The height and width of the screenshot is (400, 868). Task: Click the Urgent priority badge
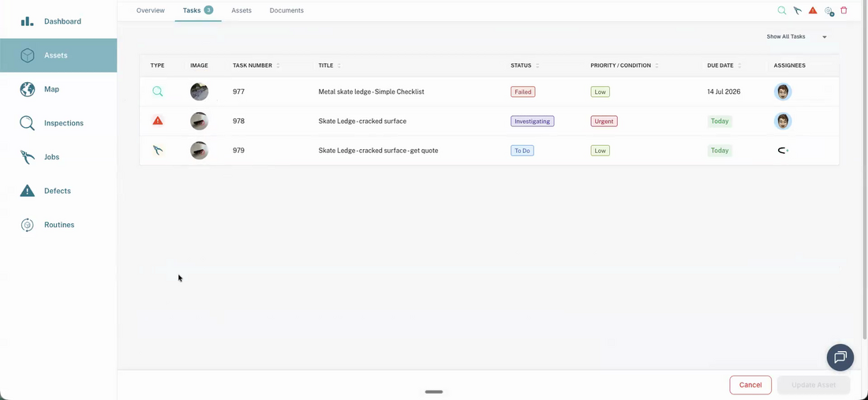click(604, 121)
